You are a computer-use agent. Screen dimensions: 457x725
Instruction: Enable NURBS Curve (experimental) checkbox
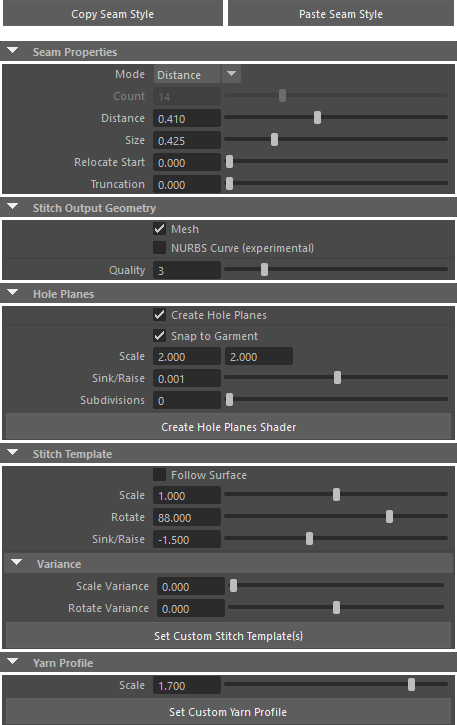160,248
